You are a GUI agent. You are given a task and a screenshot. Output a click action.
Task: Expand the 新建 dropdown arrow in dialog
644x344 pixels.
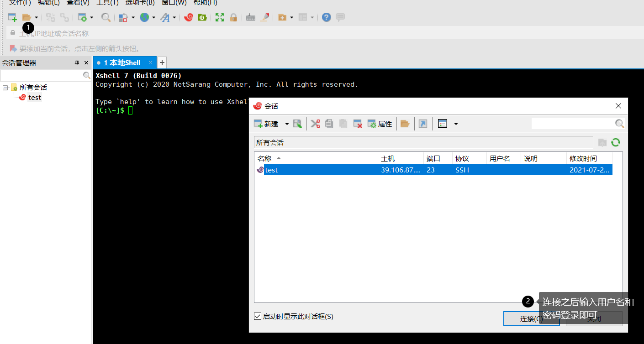[287, 124]
